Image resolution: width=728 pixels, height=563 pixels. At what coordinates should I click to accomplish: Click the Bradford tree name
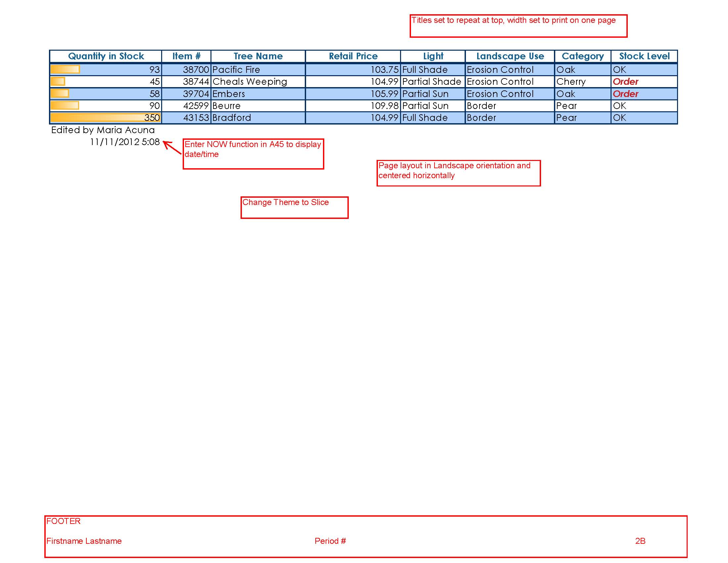tap(258, 118)
